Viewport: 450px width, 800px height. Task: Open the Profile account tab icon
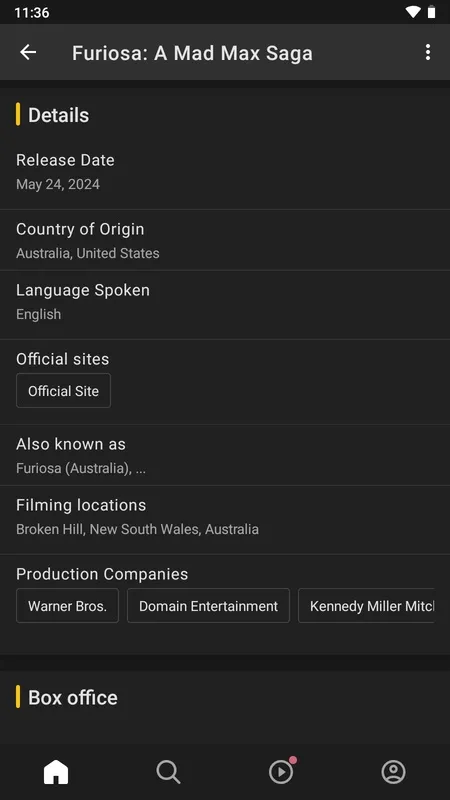tap(393, 772)
